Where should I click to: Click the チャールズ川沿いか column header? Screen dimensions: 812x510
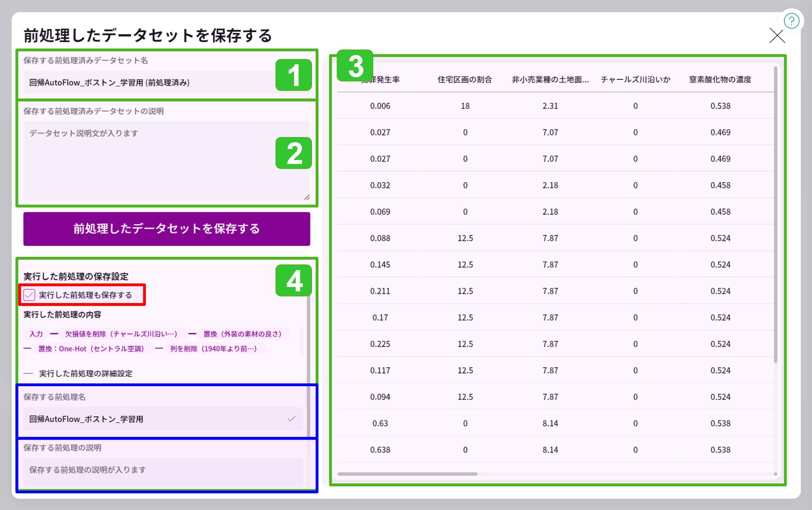[635, 79]
